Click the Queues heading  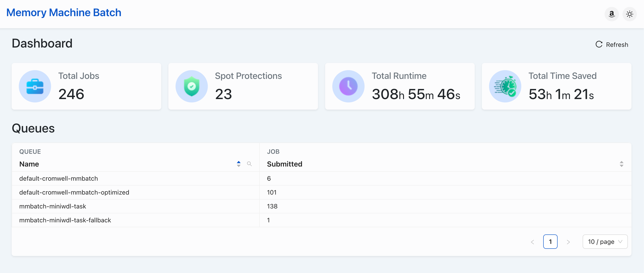coord(33,128)
